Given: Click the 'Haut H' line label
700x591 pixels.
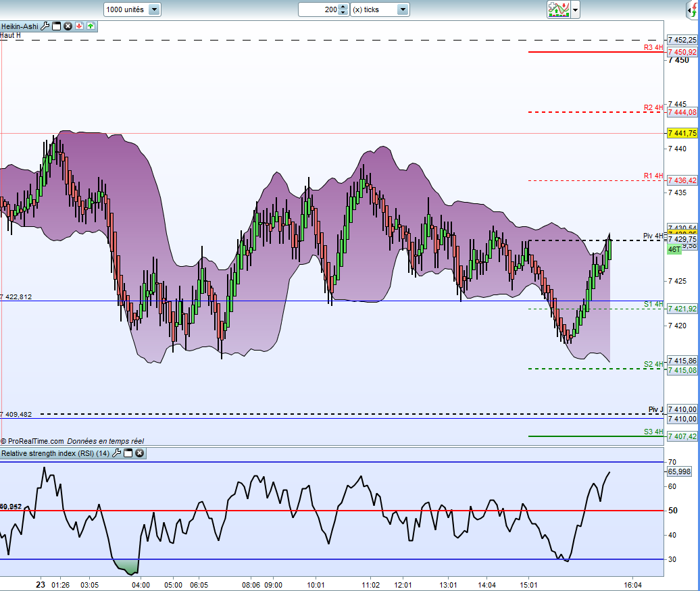Looking at the screenshot, I should [10, 35].
